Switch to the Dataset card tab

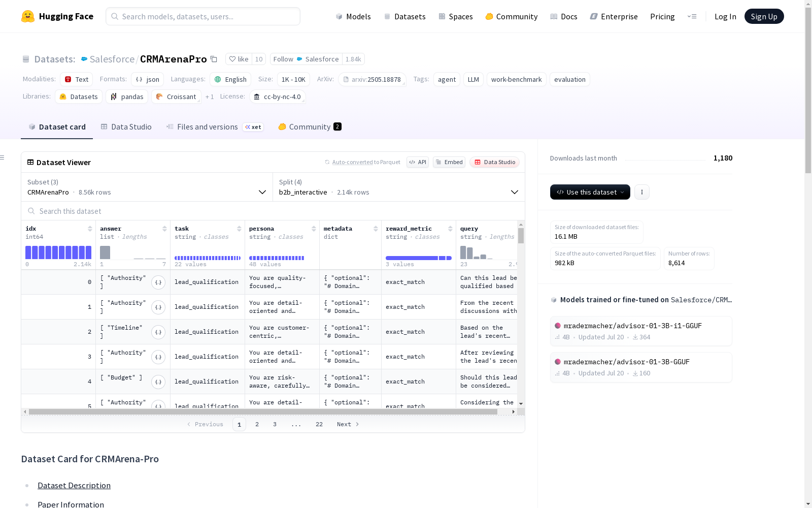(x=57, y=127)
